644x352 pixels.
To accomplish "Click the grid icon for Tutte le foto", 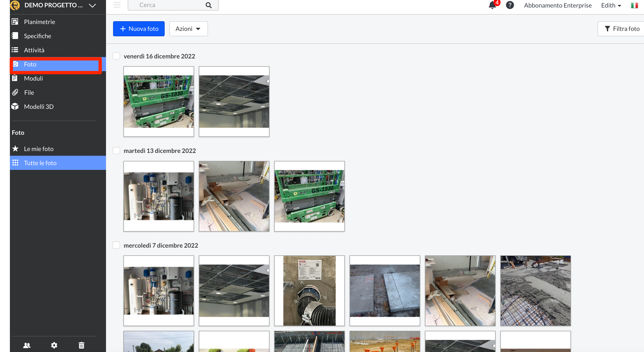I will 15,163.
